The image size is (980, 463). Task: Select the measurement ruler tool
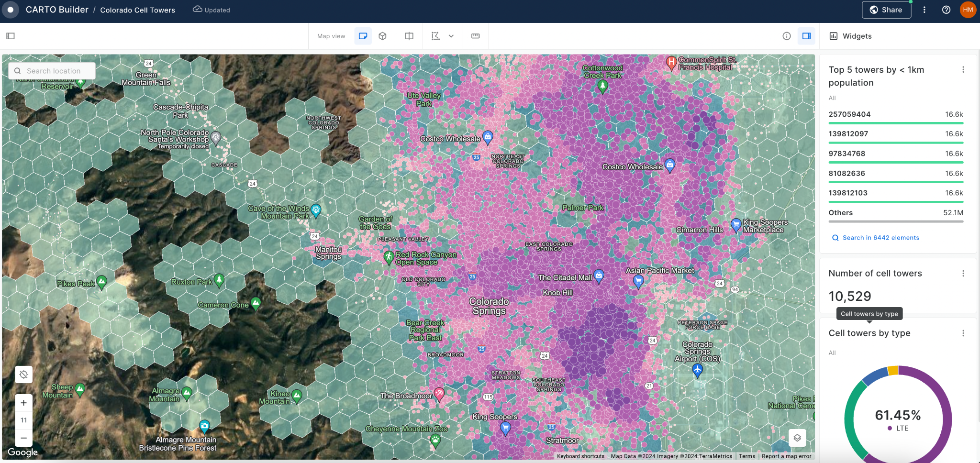coord(475,36)
